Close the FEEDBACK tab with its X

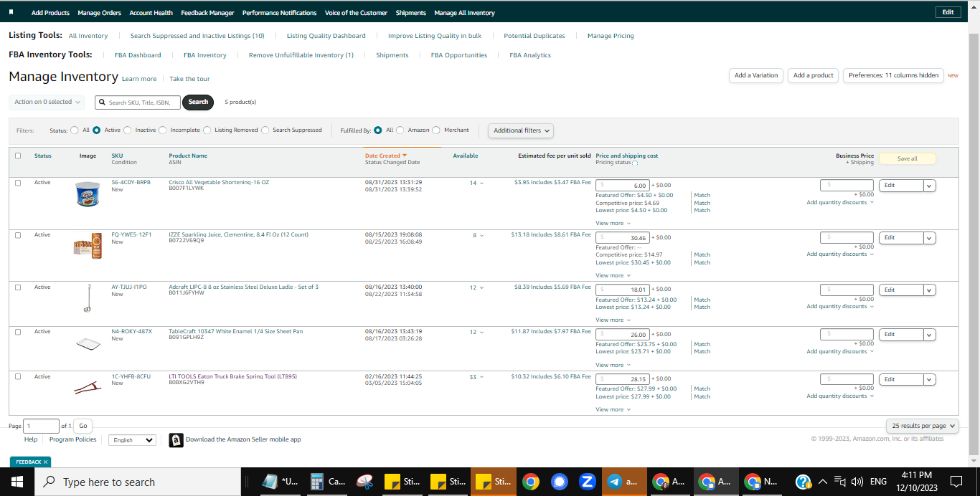coord(45,462)
